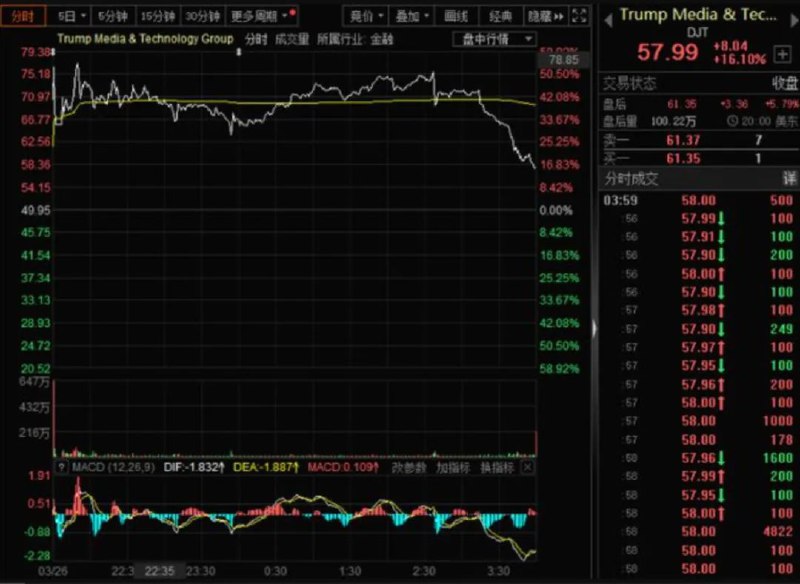Click the red dot beside 更多周期
Image resolution: width=800 pixels, height=584 pixels.
pos(293,12)
